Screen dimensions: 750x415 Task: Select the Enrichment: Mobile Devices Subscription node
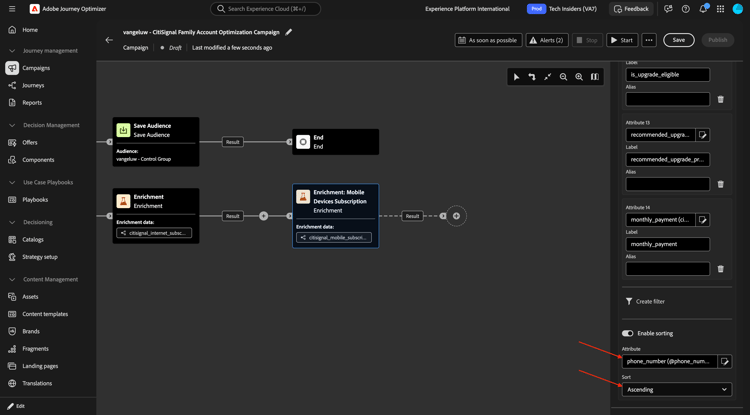(x=336, y=216)
